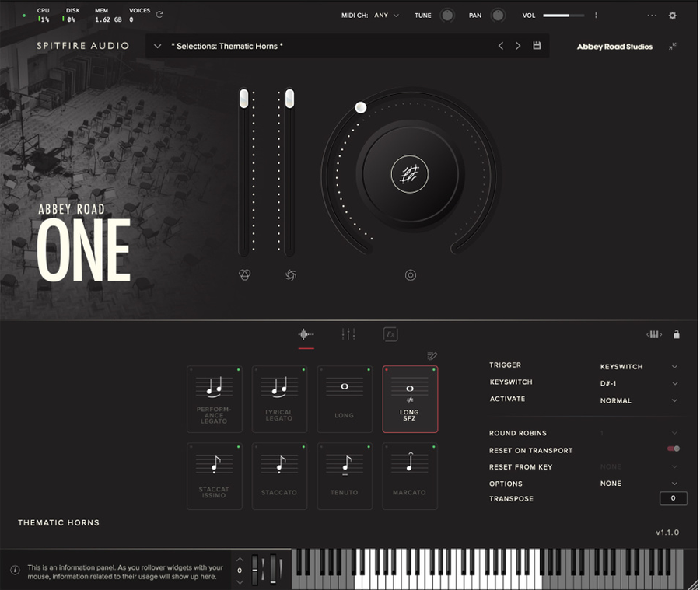Toggle the green dot on Lyrical Legato
Viewport: 700px width, 590px height.
tap(303, 370)
